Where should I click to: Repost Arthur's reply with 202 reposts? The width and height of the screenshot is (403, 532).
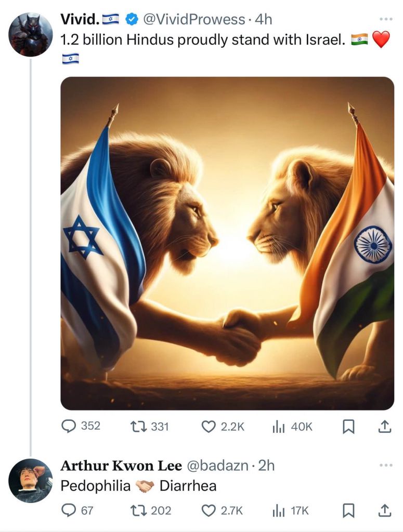(138, 511)
